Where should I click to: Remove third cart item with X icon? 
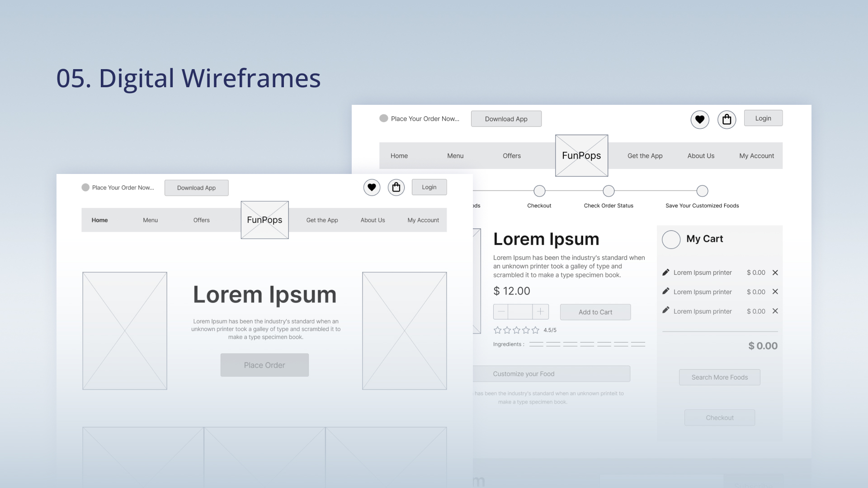pyautogui.click(x=775, y=311)
